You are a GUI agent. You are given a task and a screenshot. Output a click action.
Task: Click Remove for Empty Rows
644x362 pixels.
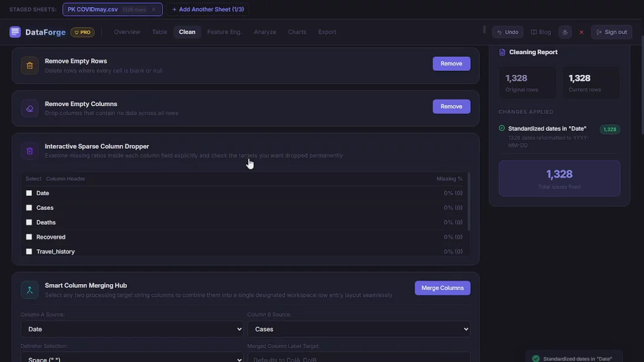click(x=451, y=64)
